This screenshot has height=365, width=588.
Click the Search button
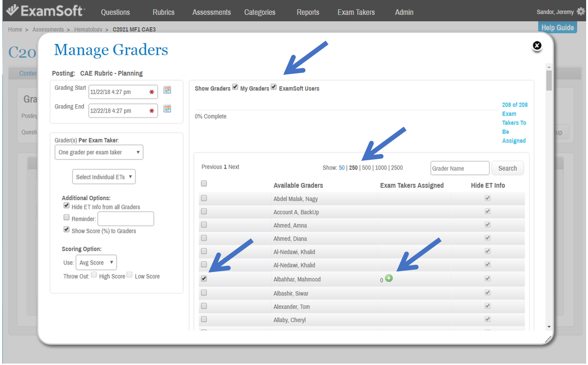coord(508,168)
